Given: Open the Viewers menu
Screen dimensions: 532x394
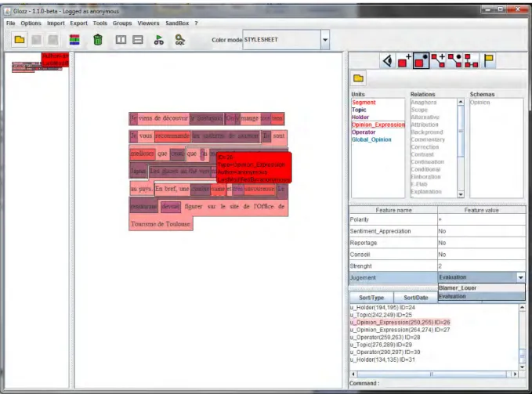Looking at the screenshot, I should (148, 23).
